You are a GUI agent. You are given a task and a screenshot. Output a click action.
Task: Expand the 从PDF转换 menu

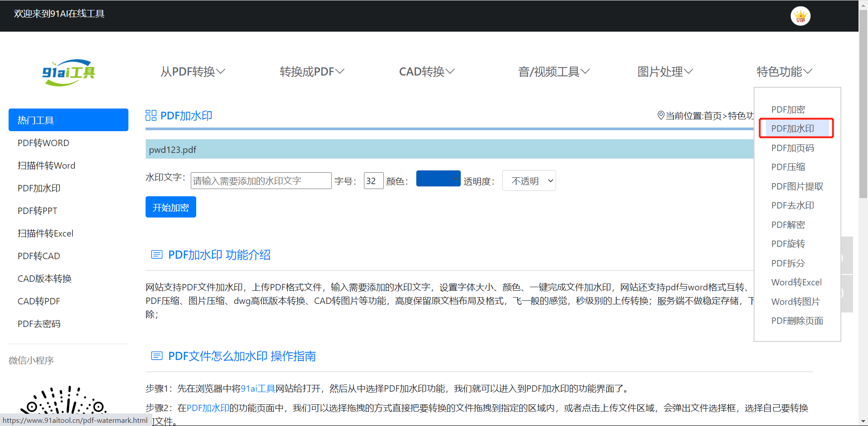(193, 71)
